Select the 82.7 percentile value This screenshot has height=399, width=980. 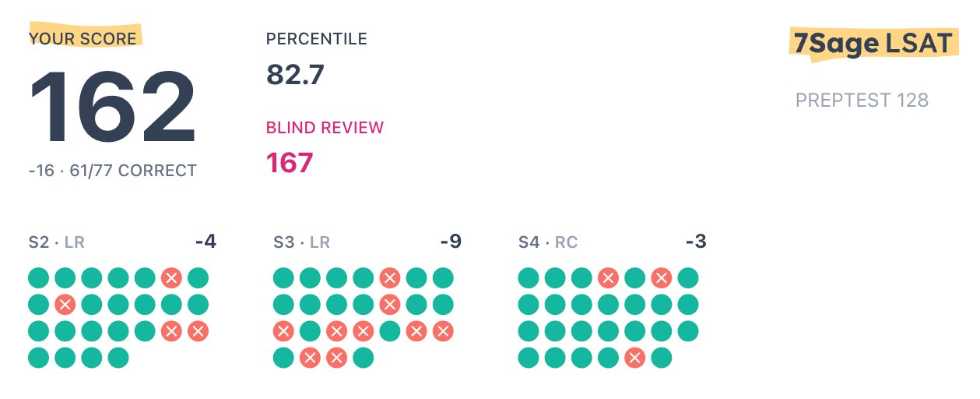pyautogui.click(x=295, y=75)
